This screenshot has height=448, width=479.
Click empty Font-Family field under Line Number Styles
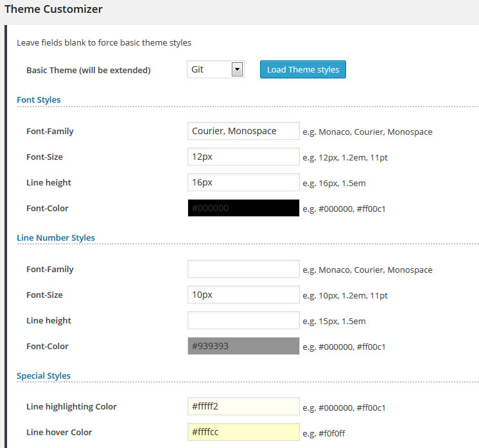243,269
